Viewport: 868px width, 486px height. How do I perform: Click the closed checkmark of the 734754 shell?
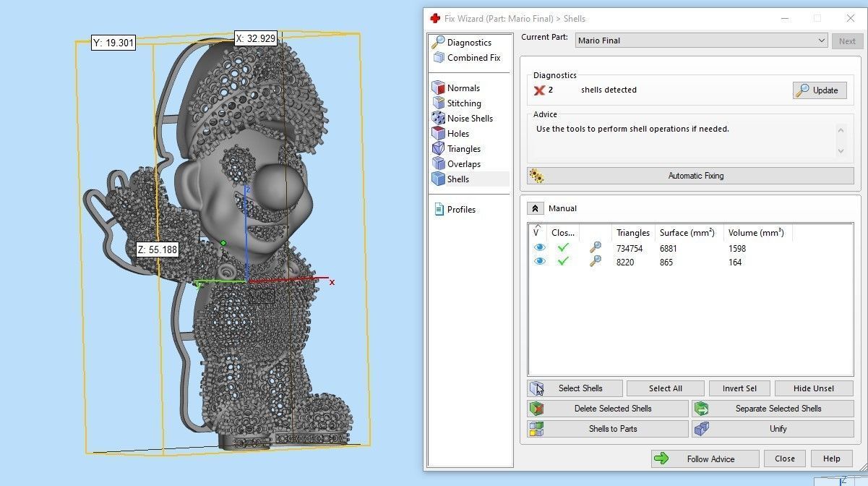coord(563,248)
